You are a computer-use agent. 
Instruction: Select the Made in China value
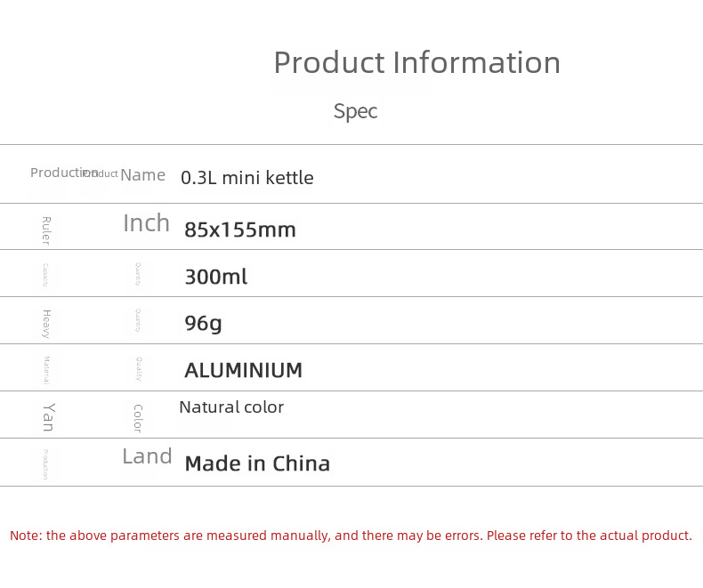pyautogui.click(x=256, y=463)
